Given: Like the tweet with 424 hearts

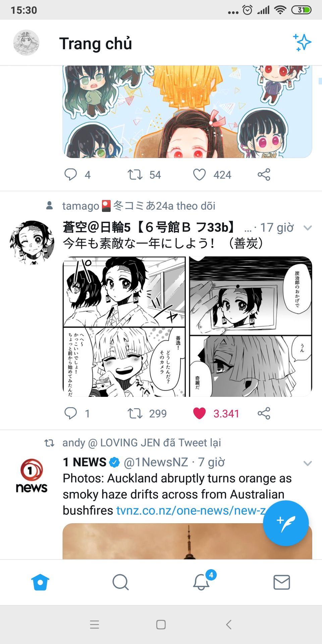Looking at the screenshot, I should click(199, 174).
